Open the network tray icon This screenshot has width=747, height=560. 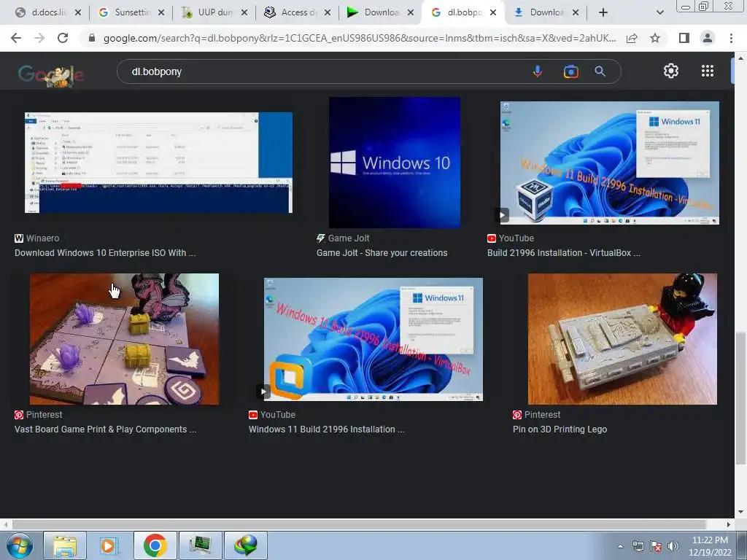coord(638,546)
